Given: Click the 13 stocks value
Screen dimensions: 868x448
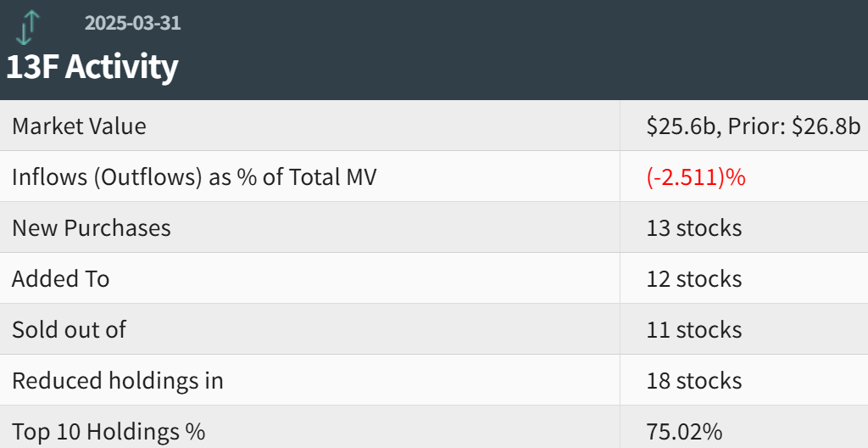Looking at the screenshot, I should [693, 228].
